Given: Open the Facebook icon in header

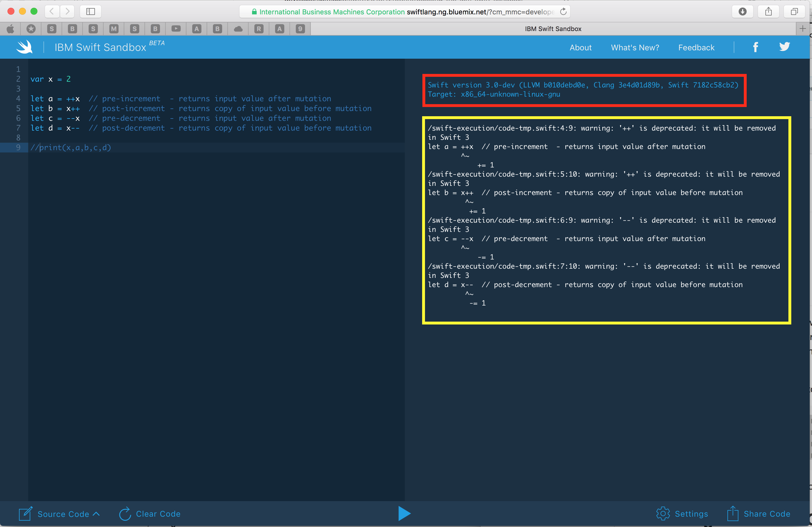Looking at the screenshot, I should (x=755, y=47).
